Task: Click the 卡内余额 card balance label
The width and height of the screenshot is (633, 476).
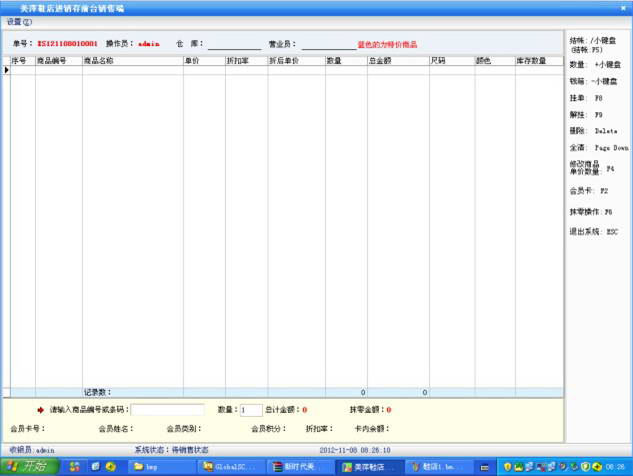Action: click(372, 429)
